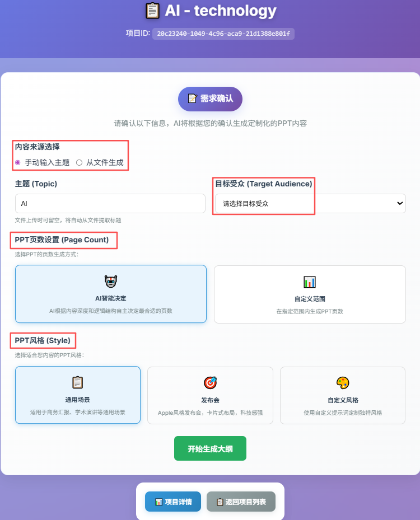Click description 在指定范围内生成PPT页数

[310, 311]
